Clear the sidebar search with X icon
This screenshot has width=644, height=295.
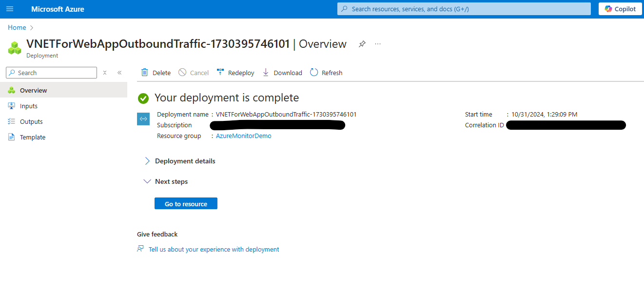tap(104, 73)
